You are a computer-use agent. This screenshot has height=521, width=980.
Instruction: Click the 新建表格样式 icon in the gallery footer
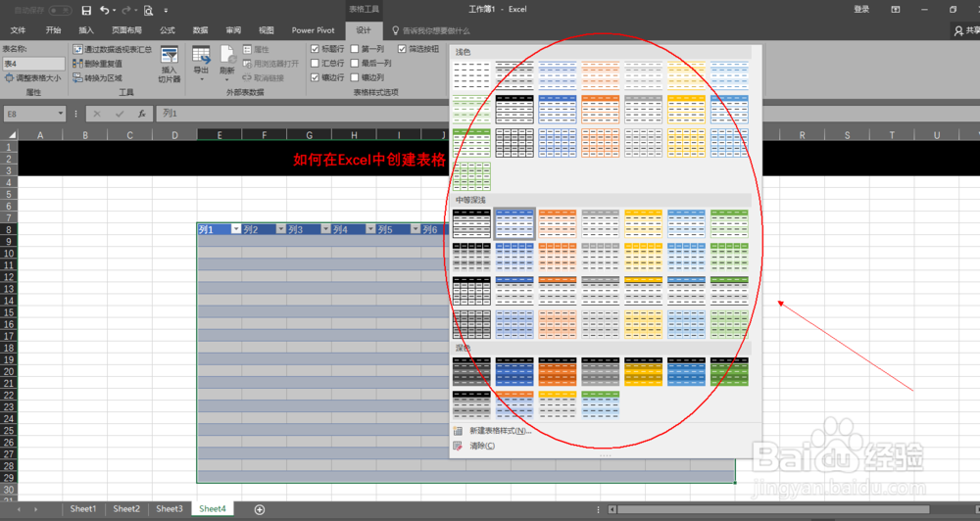coord(458,431)
